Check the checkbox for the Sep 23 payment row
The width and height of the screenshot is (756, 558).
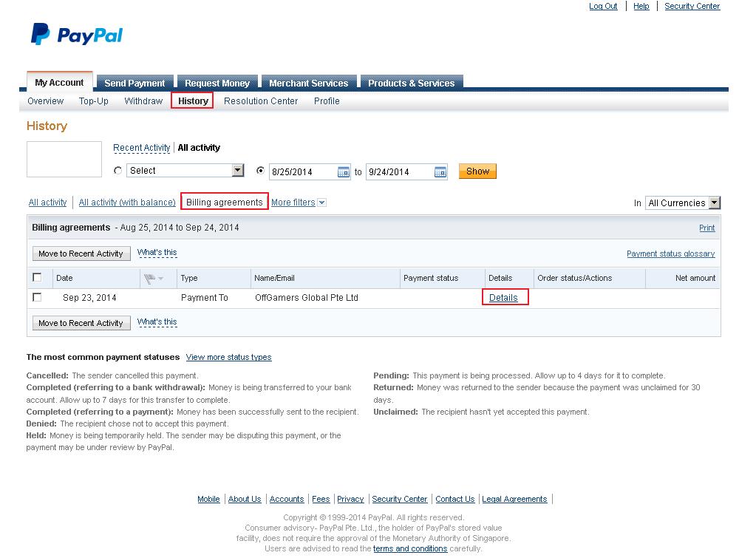tap(37, 298)
